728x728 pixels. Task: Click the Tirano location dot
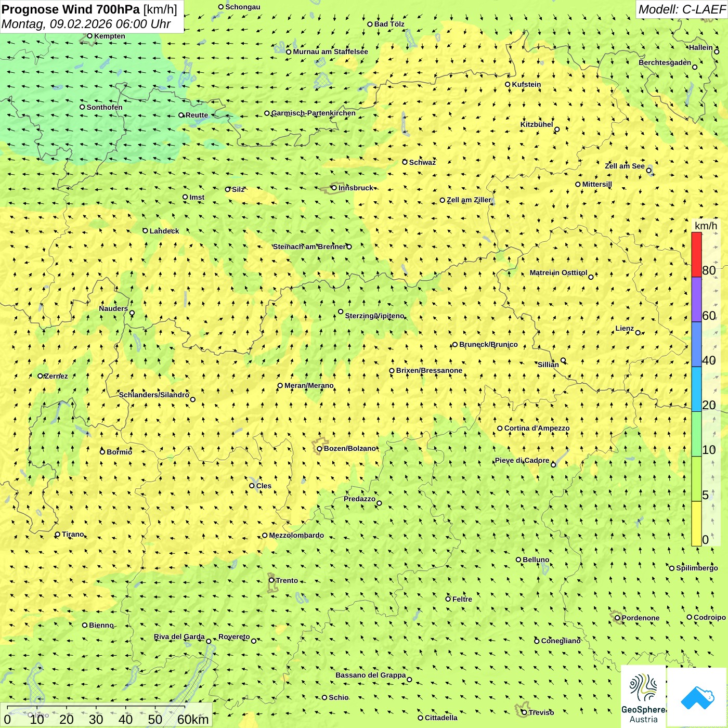tap(58, 534)
